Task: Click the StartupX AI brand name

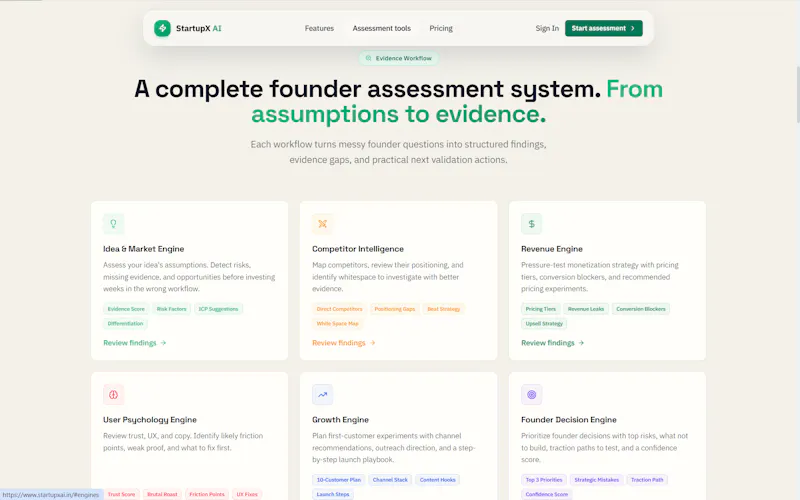Action: 198,28
